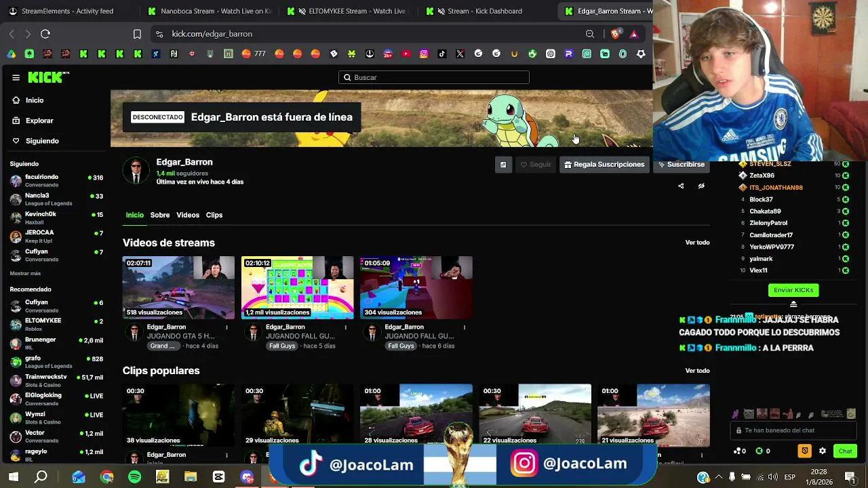
Task: Open the Kick sidebar hamburger menu
Action: [x=16, y=77]
